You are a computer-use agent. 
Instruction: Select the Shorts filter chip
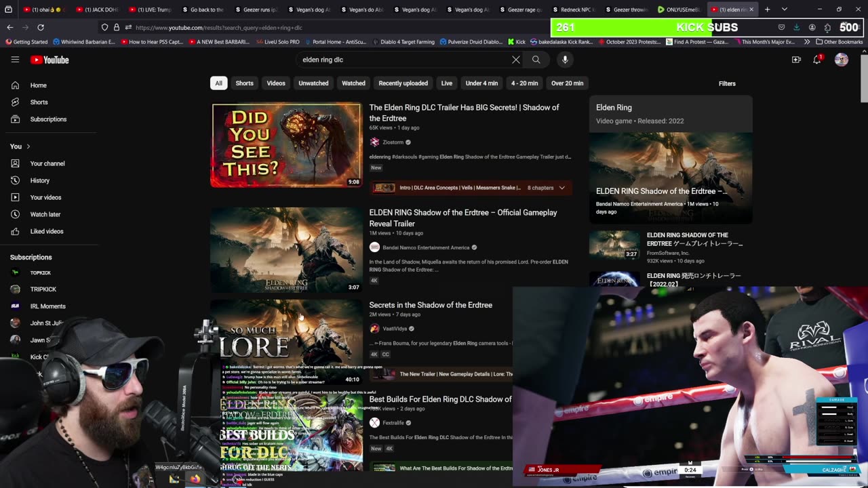[x=244, y=83]
